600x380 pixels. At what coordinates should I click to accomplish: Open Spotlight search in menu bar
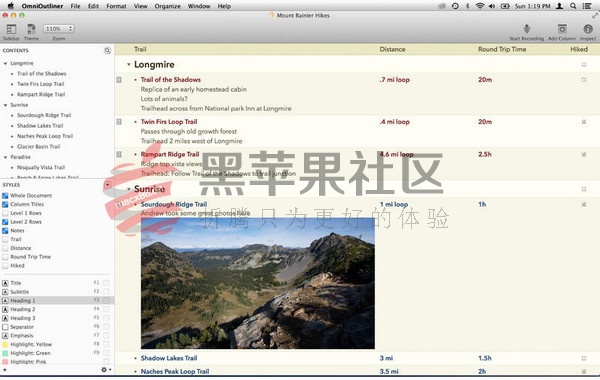pyautogui.click(x=573, y=6)
